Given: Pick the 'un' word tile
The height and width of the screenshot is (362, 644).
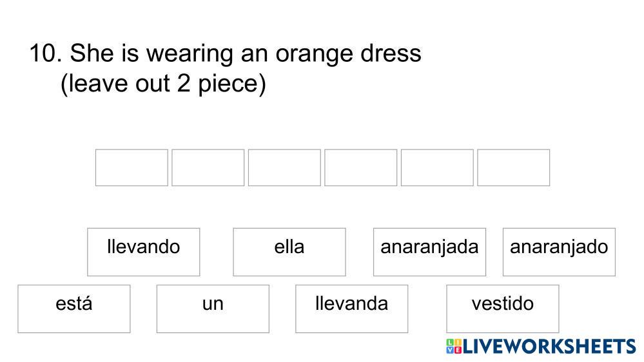Looking at the screenshot, I should coord(213,309).
